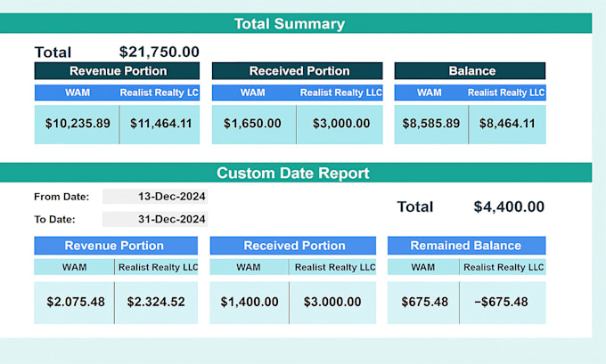Select the $2.075.48 custom revenue cell
This screenshot has width=606, height=364.
[x=74, y=303]
